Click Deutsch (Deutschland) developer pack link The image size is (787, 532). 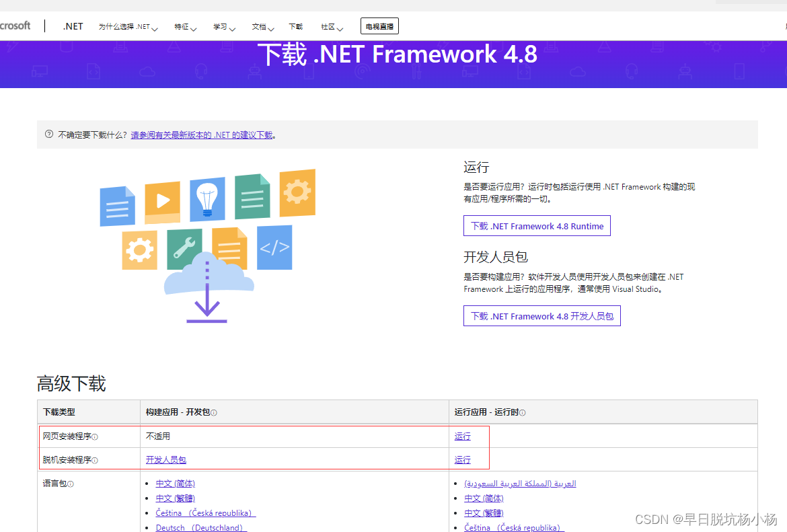pyautogui.click(x=200, y=527)
